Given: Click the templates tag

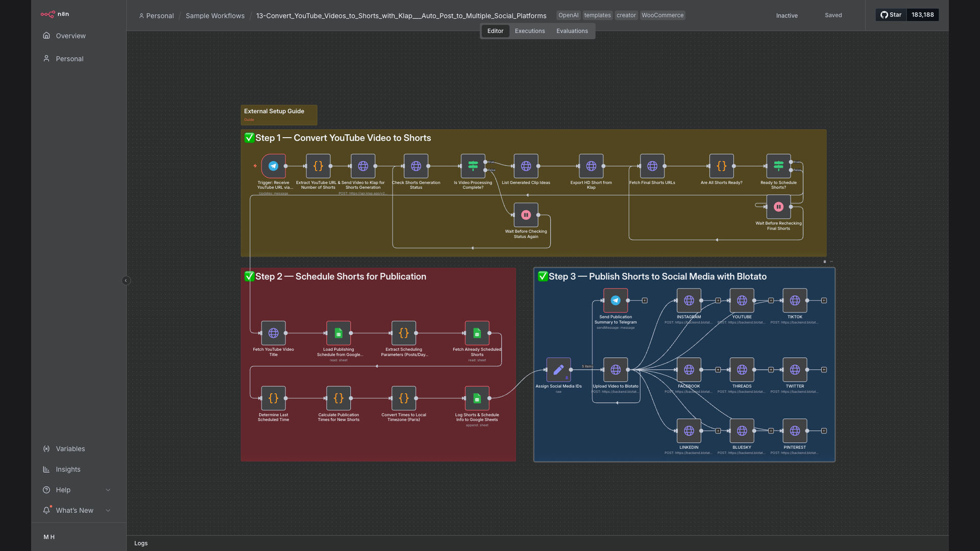Looking at the screenshot, I should click(597, 15).
